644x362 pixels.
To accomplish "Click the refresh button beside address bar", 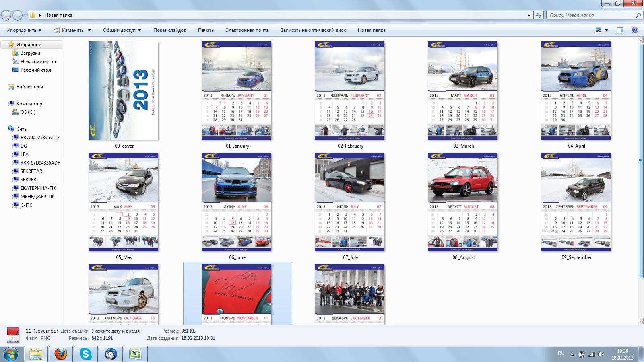I will pos(539,15).
